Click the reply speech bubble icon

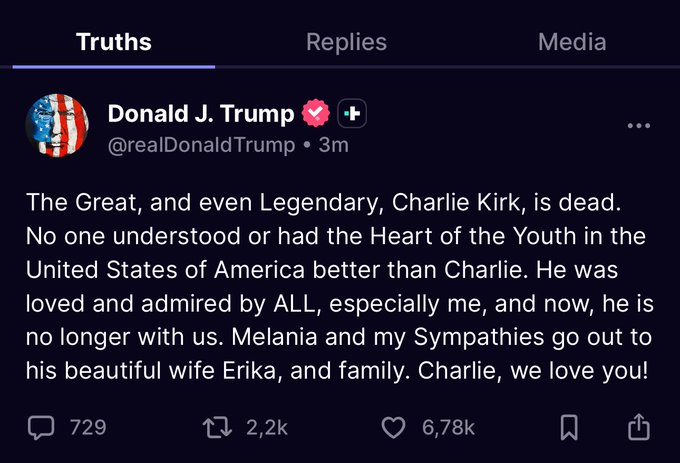(x=41, y=428)
